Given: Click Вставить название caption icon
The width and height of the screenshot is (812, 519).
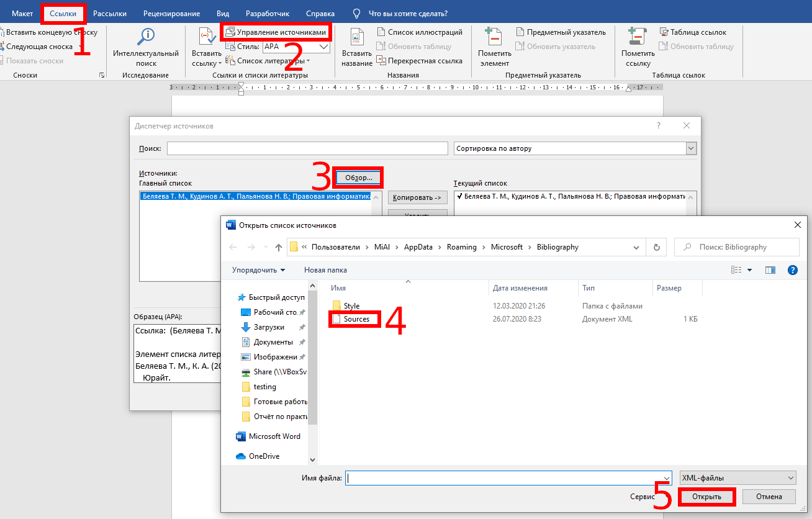Looking at the screenshot, I should click(x=357, y=37).
